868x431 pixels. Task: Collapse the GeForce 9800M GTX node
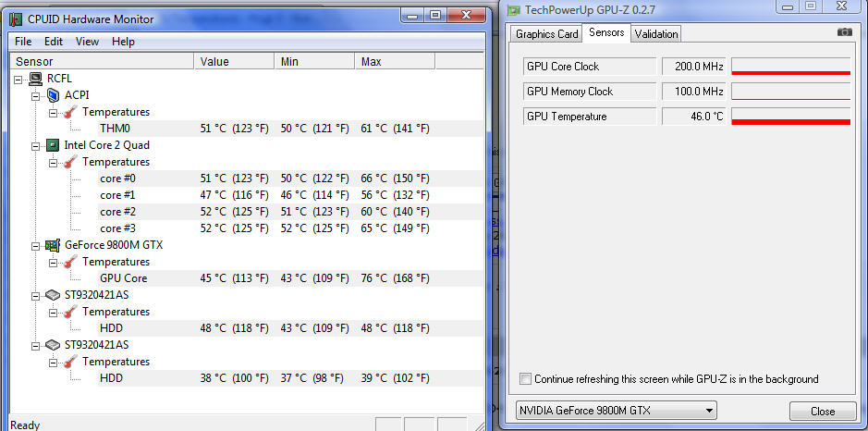tap(36, 245)
